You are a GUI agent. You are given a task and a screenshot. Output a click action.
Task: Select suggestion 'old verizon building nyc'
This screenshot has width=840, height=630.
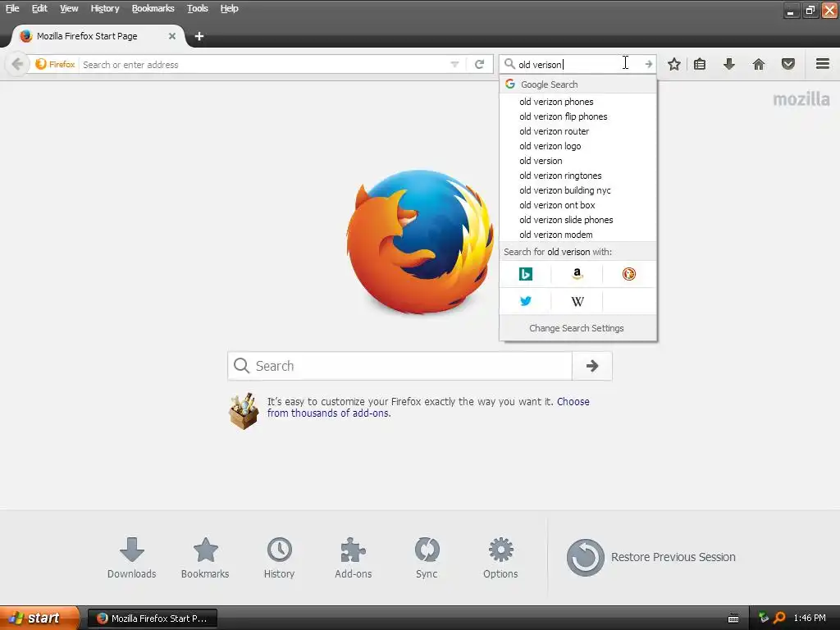[577, 190]
